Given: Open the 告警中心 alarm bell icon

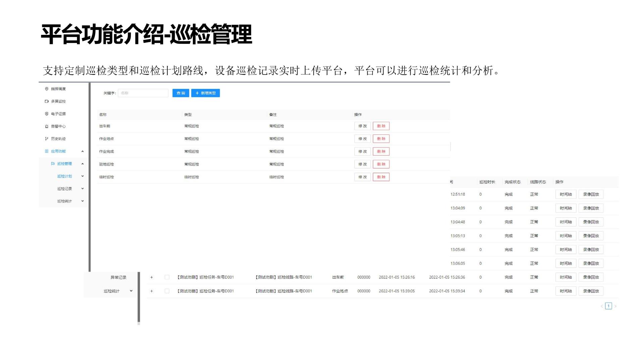Looking at the screenshot, I should (46, 126).
